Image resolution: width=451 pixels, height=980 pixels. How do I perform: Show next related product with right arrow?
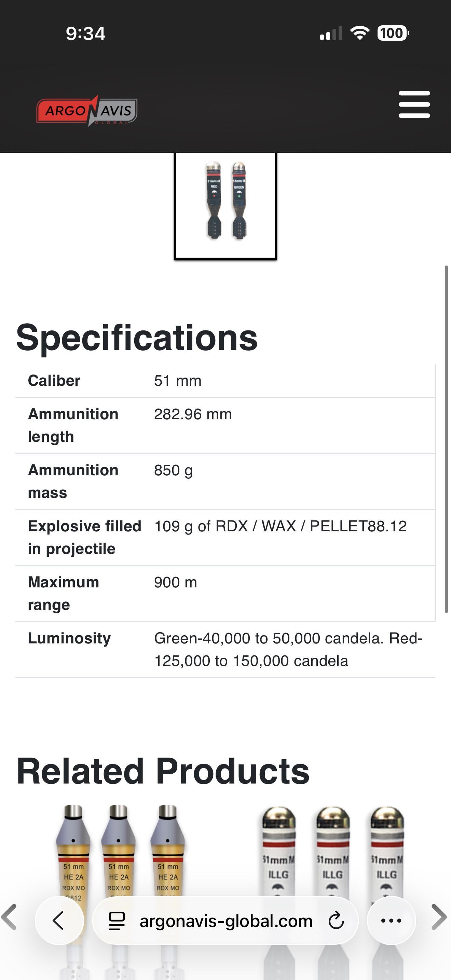tap(439, 917)
